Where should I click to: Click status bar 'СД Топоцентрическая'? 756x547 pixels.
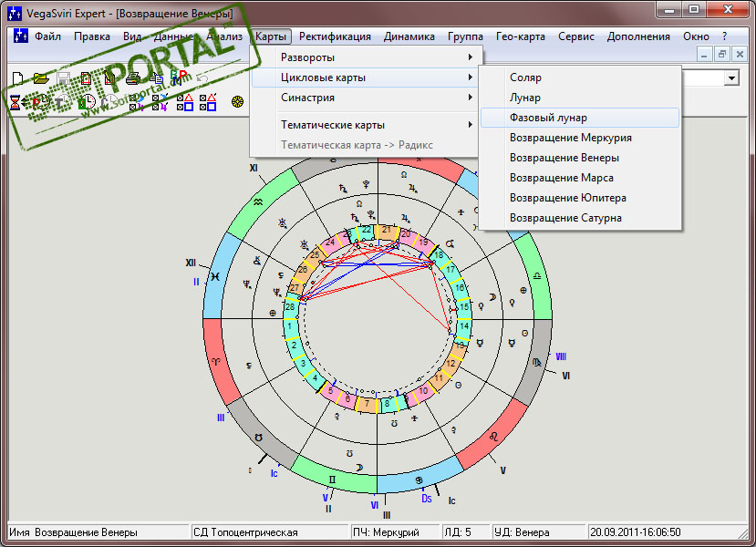click(x=270, y=532)
